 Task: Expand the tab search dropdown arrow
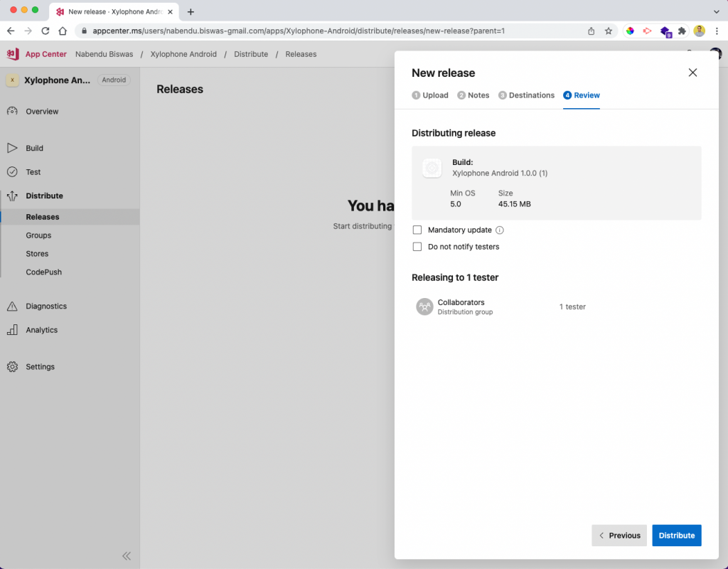click(717, 11)
